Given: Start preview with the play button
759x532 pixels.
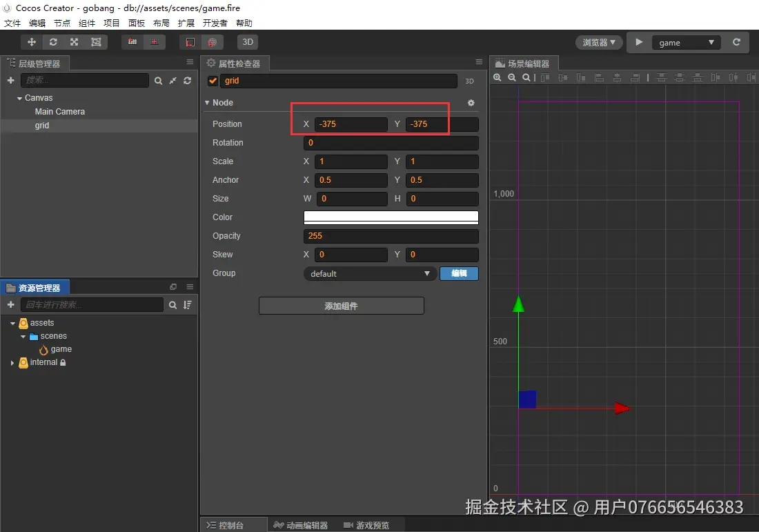Looking at the screenshot, I should click(x=639, y=42).
